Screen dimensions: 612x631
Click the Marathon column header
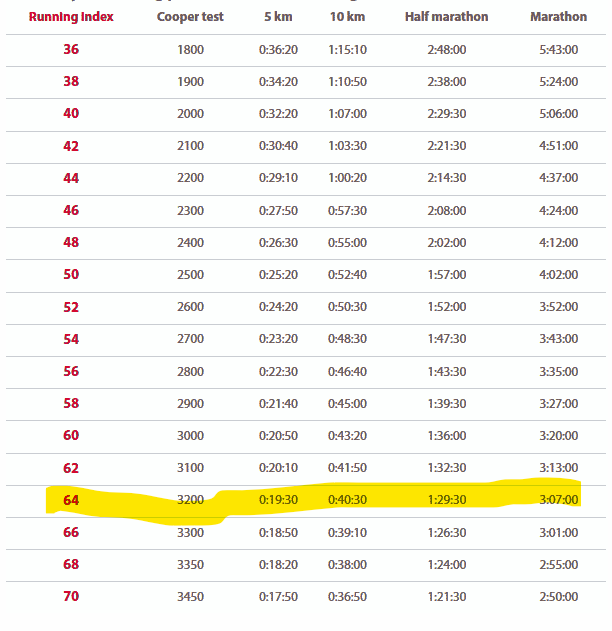pos(558,17)
